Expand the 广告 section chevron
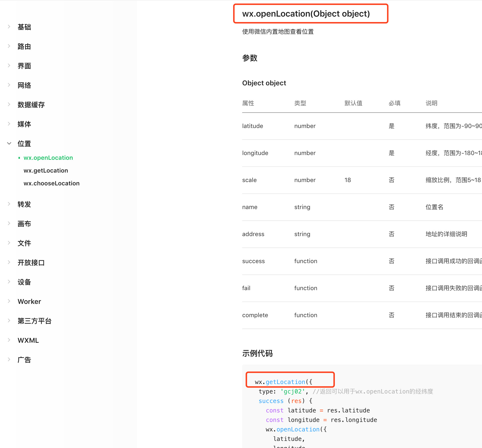 (x=9, y=359)
